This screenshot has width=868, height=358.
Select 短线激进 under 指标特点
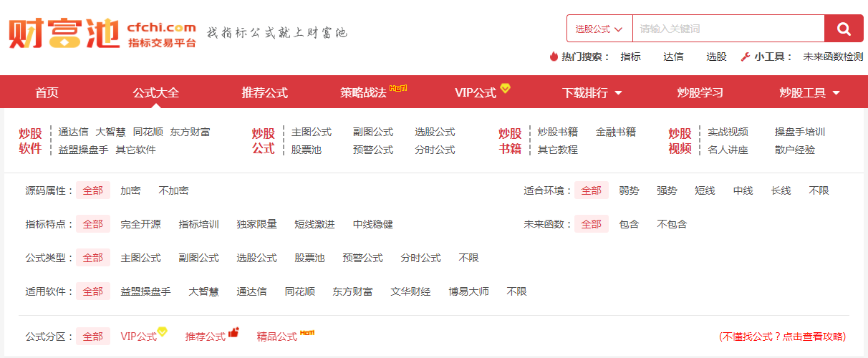coord(315,224)
